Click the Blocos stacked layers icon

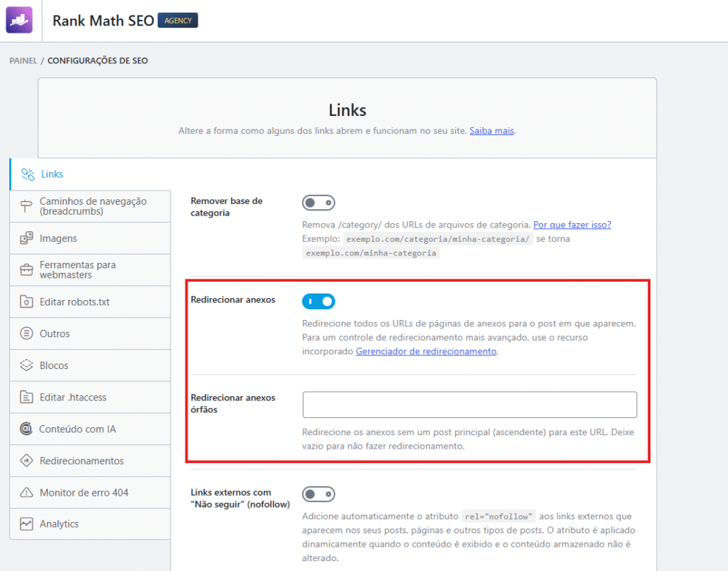tap(27, 365)
